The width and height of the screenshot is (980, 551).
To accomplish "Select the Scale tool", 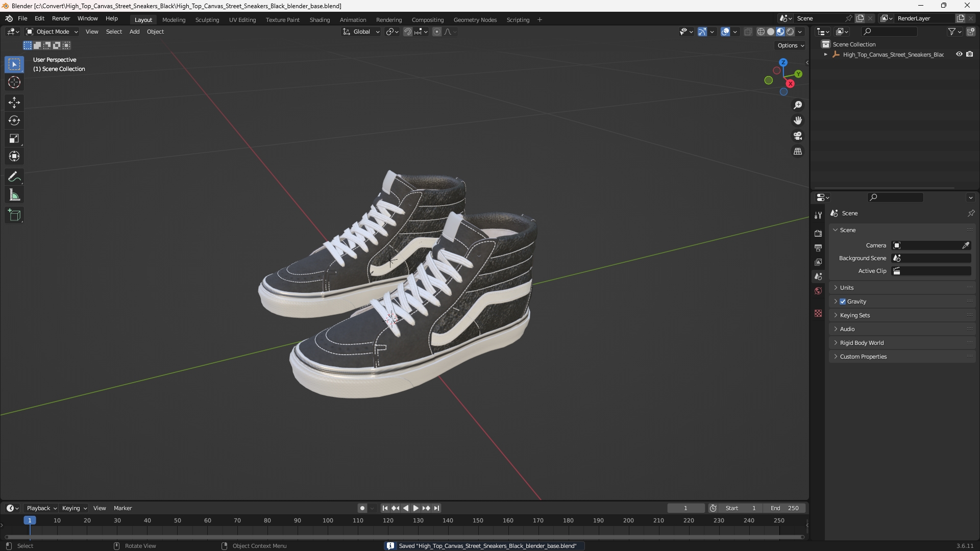I will (x=14, y=138).
